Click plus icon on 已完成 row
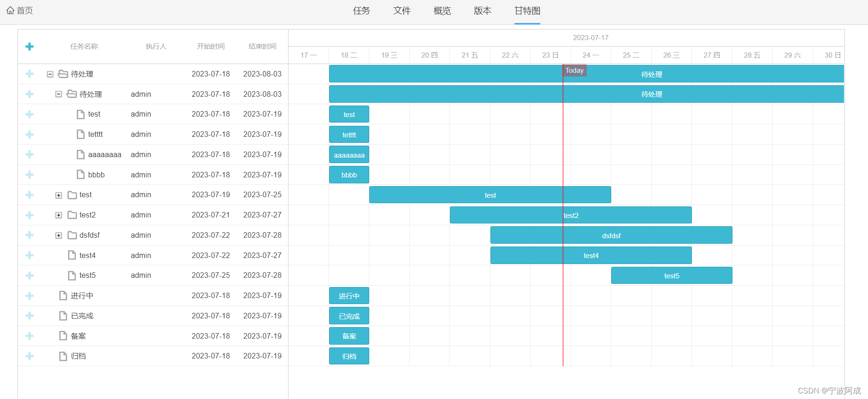 [x=30, y=316]
